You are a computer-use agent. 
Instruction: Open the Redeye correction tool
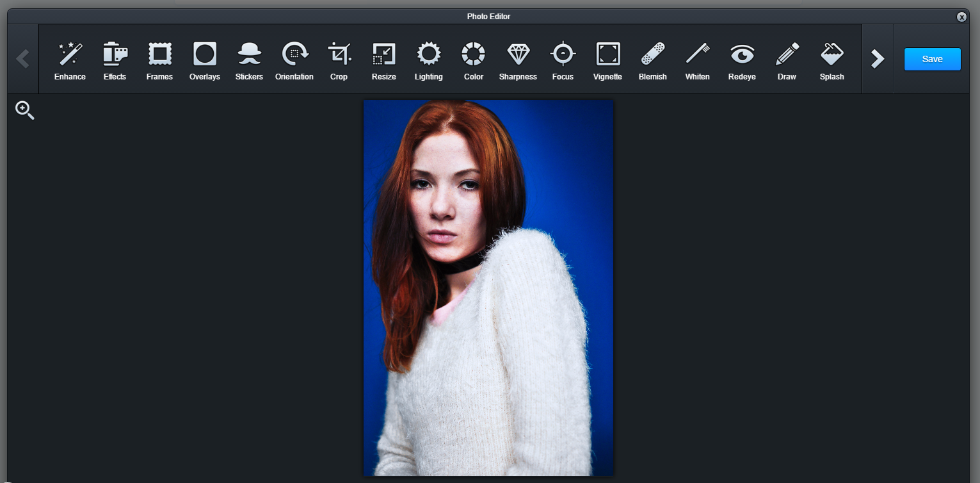742,60
